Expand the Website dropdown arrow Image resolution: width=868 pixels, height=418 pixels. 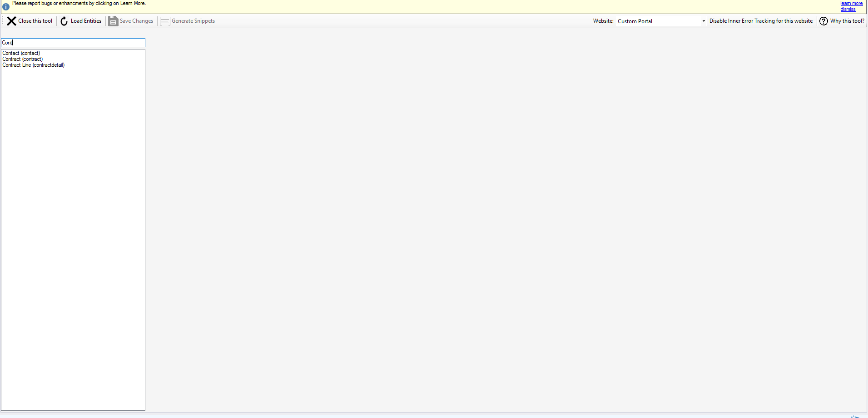point(704,21)
